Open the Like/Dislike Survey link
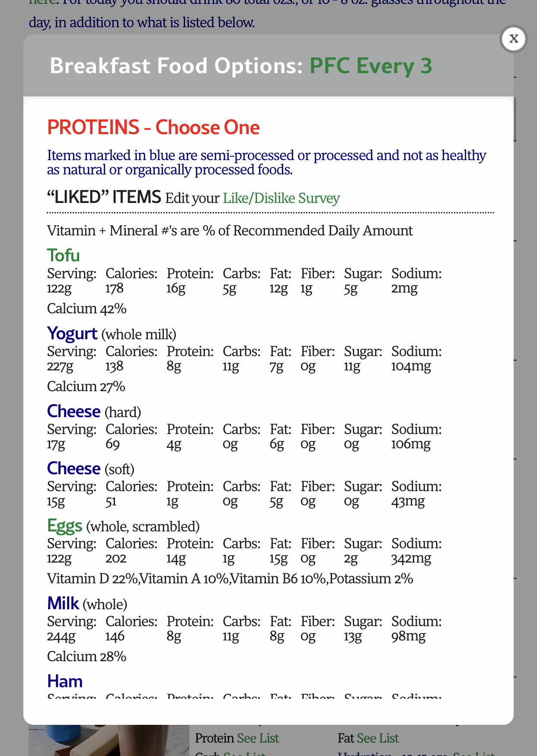This screenshot has height=756, width=537. [281, 198]
